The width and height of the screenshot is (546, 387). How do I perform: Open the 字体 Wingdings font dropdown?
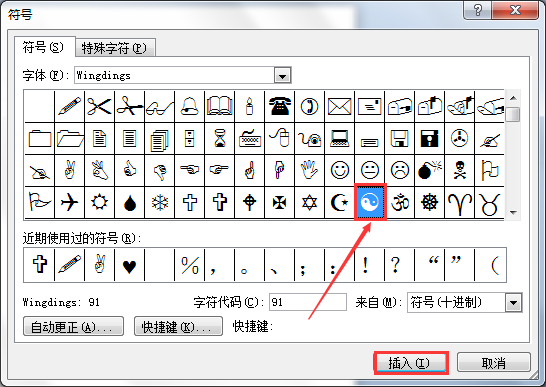pos(282,75)
